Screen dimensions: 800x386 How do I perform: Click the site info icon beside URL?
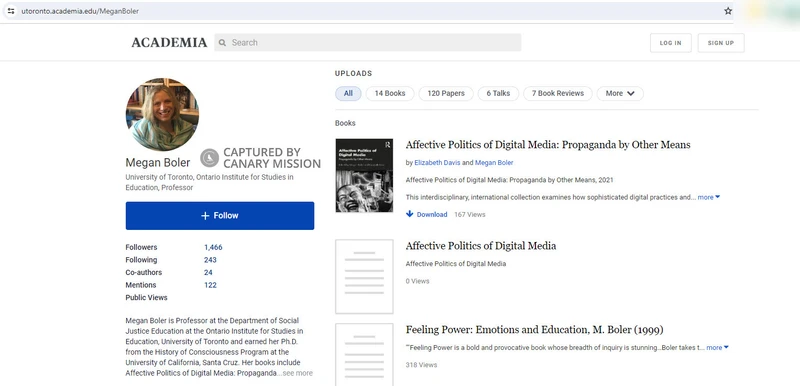coord(11,11)
